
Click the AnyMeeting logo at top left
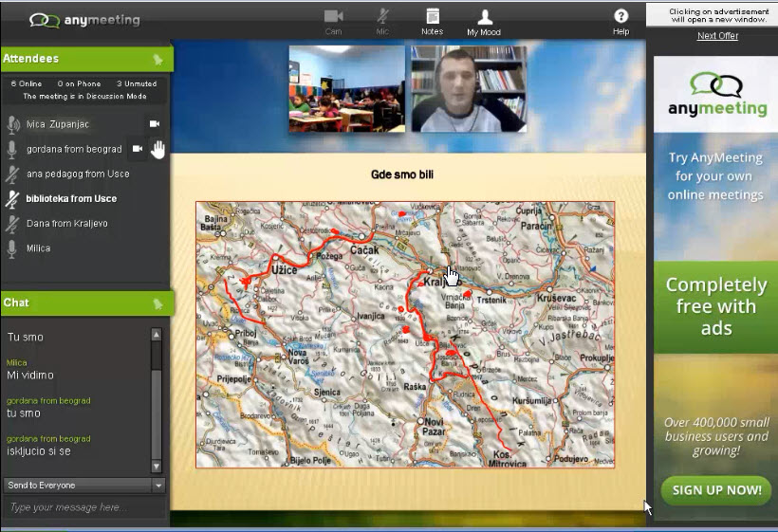[x=84, y=20]
